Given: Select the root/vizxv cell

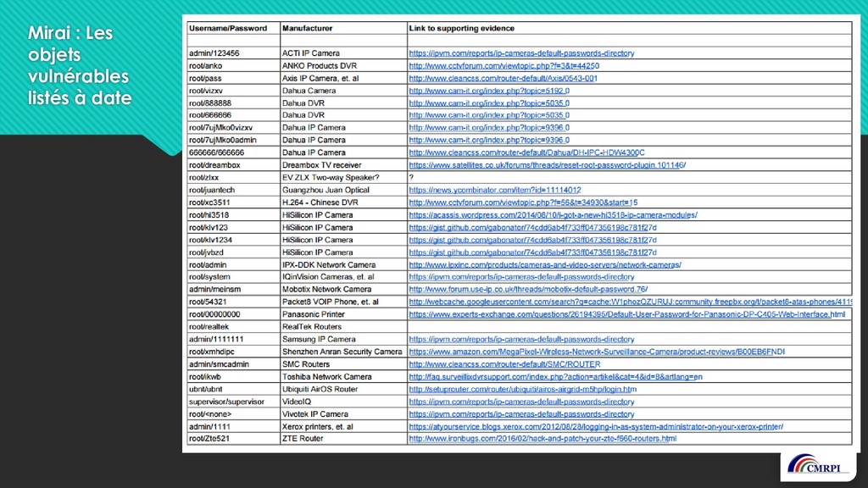Looking at the screenshot, I should coord(234,91).
